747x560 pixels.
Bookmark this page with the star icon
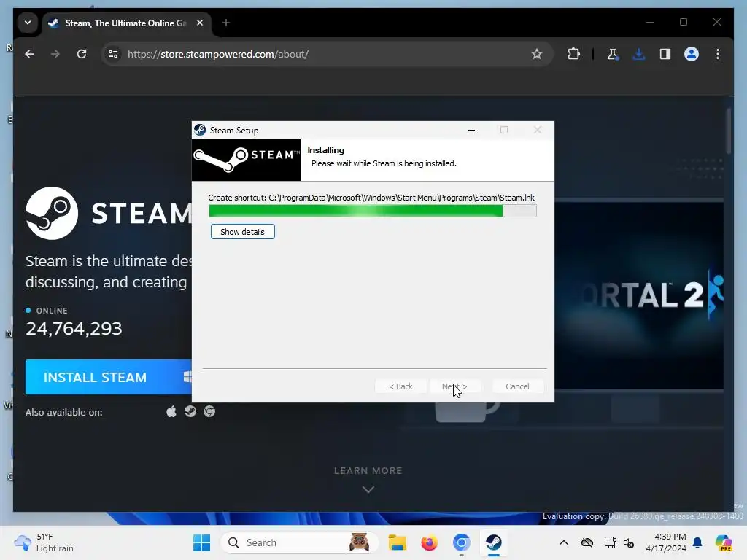click(x=537, y=54)
